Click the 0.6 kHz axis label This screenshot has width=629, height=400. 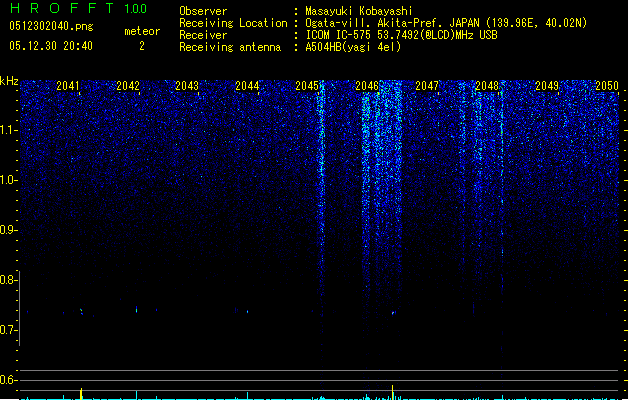[7, 380]
